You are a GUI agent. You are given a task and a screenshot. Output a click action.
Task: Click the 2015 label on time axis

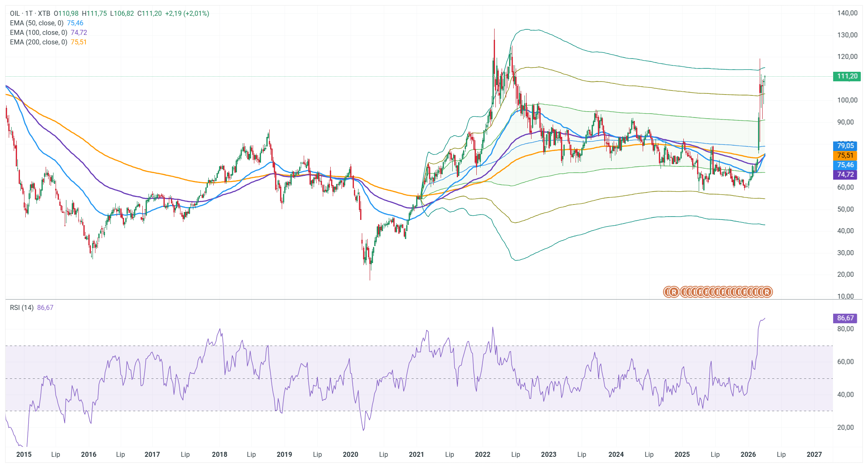(24, 454)
